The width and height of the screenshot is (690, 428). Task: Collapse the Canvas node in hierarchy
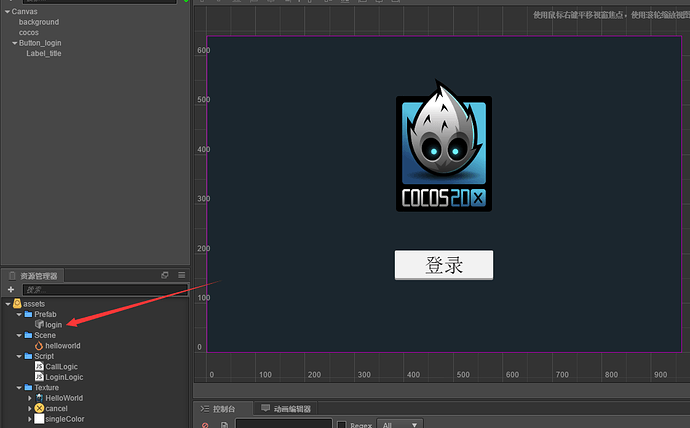(x=7, y=11)
